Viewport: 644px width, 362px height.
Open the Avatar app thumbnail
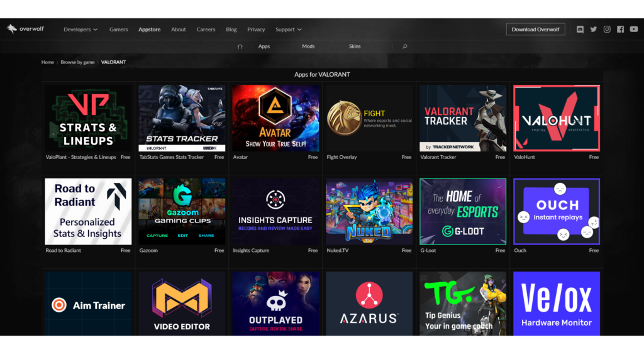(275, 118)
